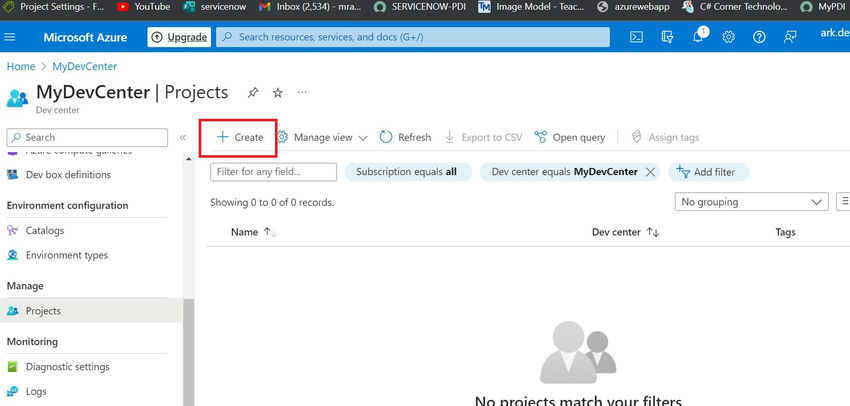Click the Dev box definitions icon
The width and height of the screenshot is (850, 406).
(x=12, y=175)
